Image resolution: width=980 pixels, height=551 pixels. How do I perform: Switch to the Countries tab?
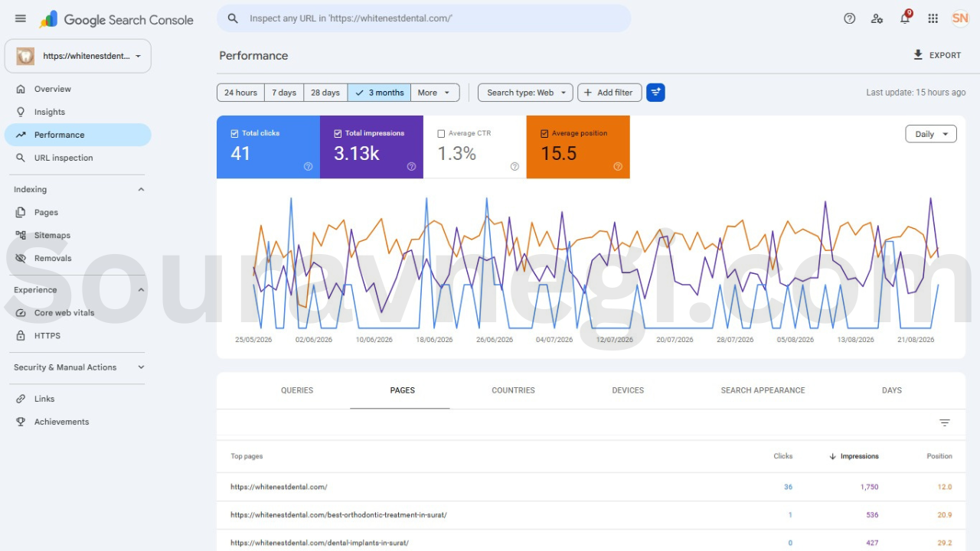coord(513,390)
